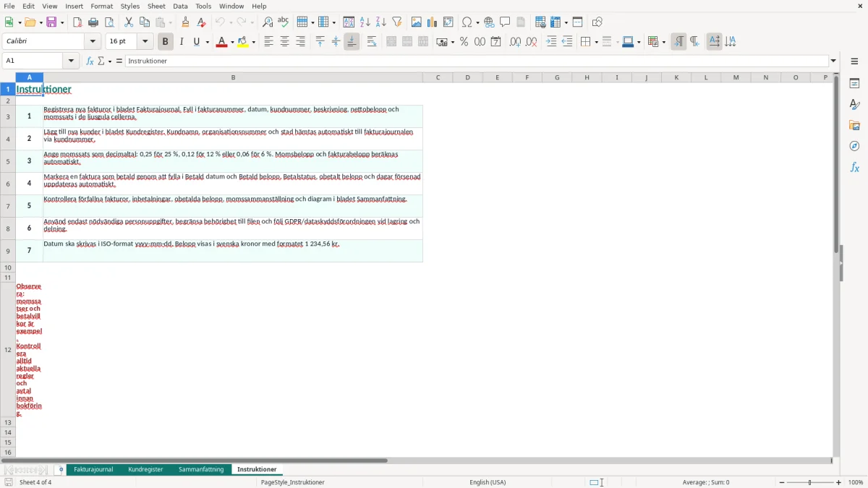Switch to the Fakturajournal sheet tab
This screenshot has height=488, width=868.
tap(93, 470)
